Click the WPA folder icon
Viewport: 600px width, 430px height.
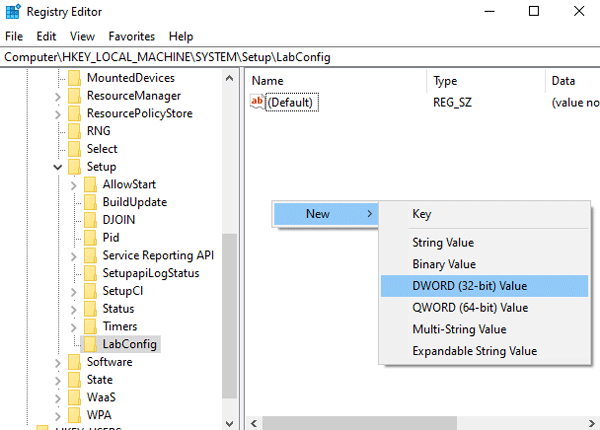75,415
